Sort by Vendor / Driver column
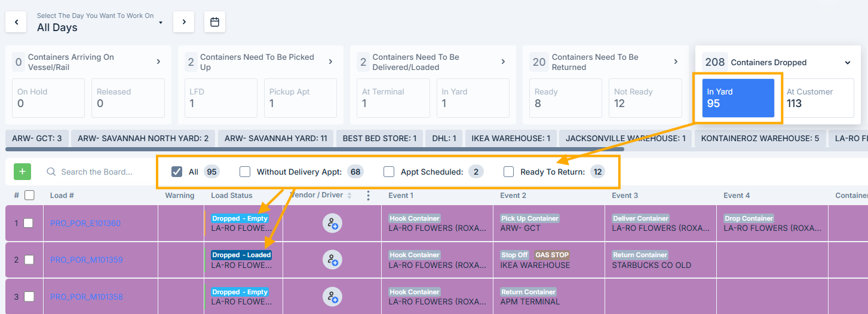The image size is (868, 314). 349,196
